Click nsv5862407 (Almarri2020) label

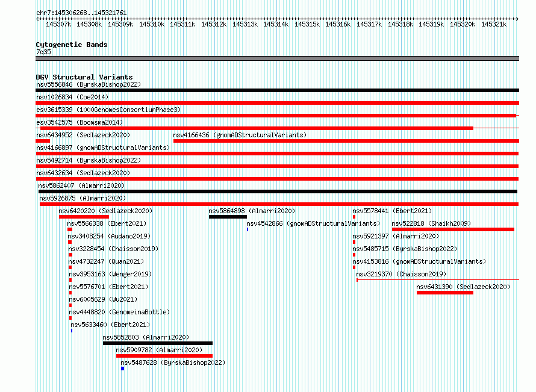point(81,185)
